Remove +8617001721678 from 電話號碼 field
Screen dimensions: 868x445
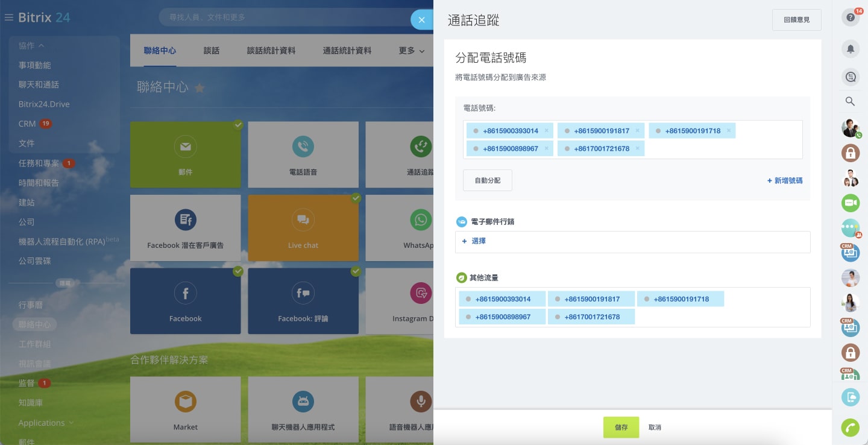(637, 148)
